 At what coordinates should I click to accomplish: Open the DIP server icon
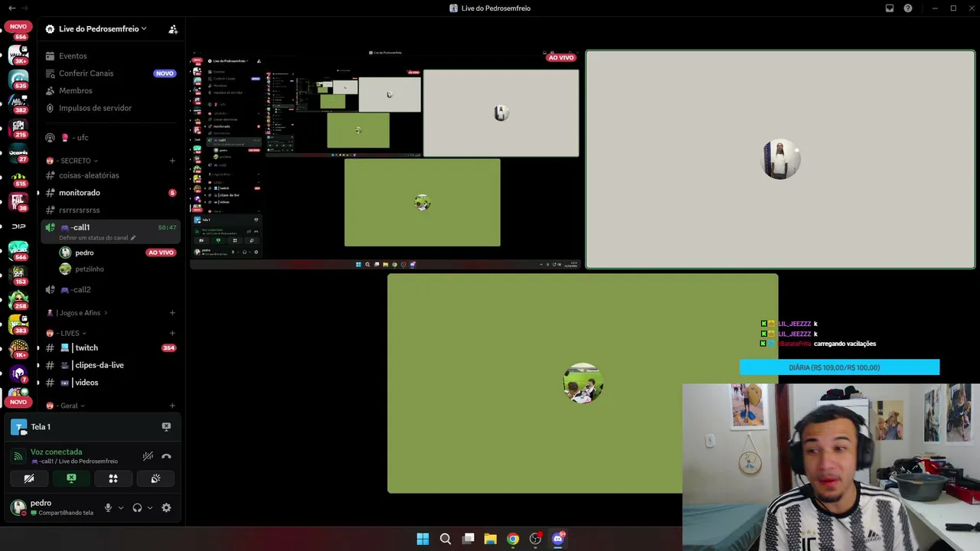tap(18, 227)
